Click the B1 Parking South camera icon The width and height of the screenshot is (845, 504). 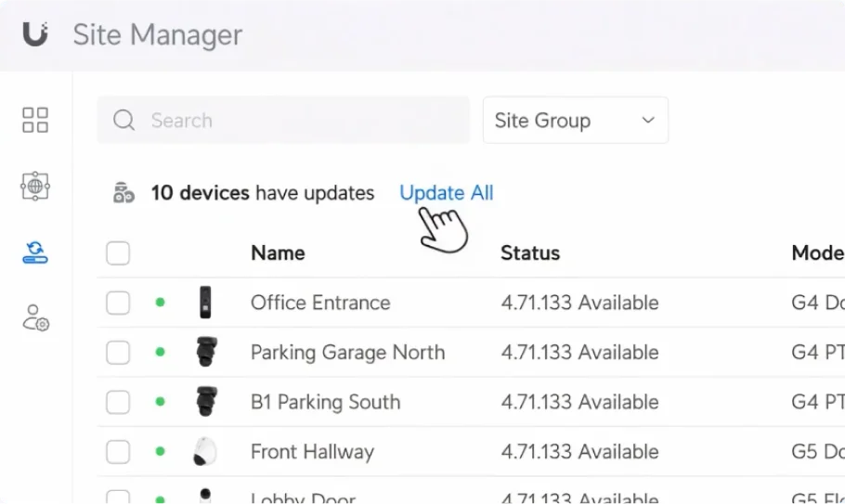click(x=206, y=401)
